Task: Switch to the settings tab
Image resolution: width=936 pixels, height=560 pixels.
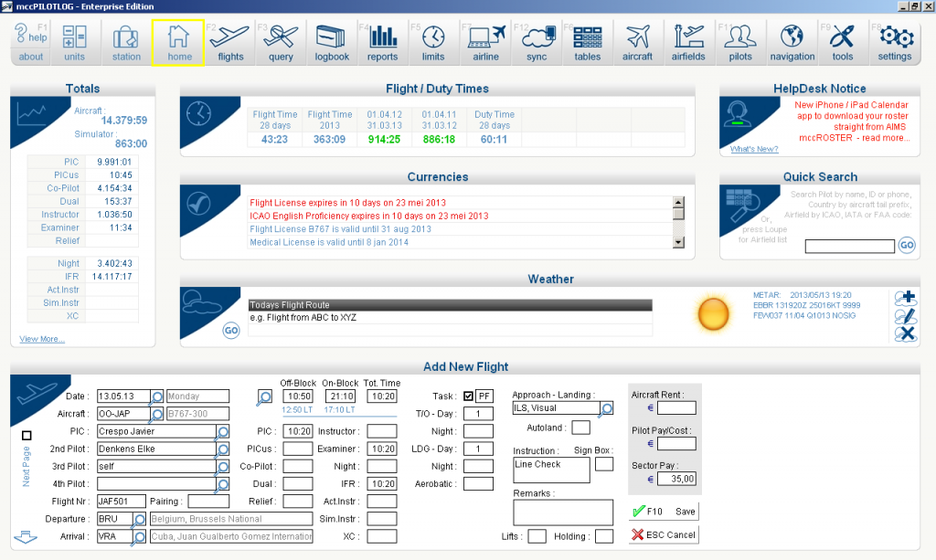Action: tap(894, 43)
